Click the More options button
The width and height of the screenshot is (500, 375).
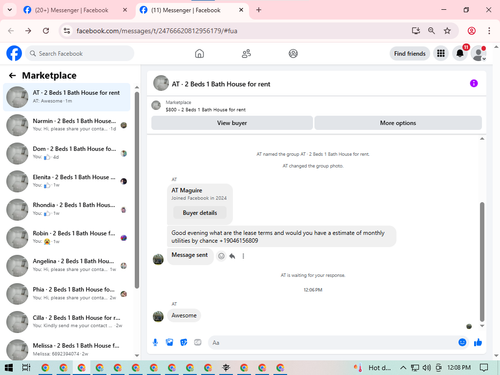tap(398, 123)
